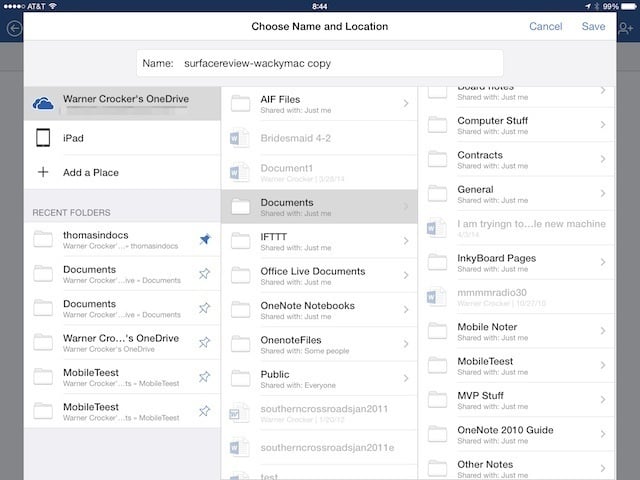Viewport: 640px width, 480px height.
Task: Tap the southerncrossroadsjan2011 document icon
Action: (239, 413)
